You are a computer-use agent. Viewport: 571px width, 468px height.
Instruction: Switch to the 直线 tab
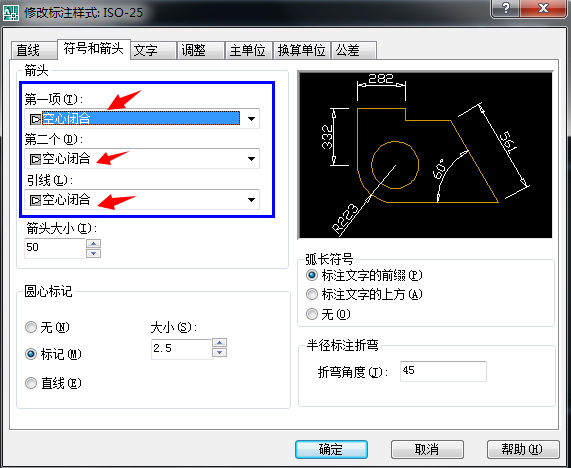[x=34, y=50]
